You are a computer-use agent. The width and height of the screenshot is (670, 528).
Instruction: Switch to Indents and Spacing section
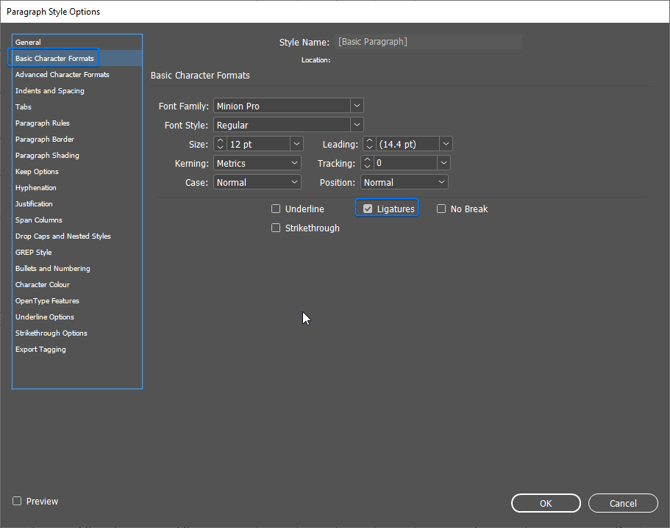[x=50, y=91]
